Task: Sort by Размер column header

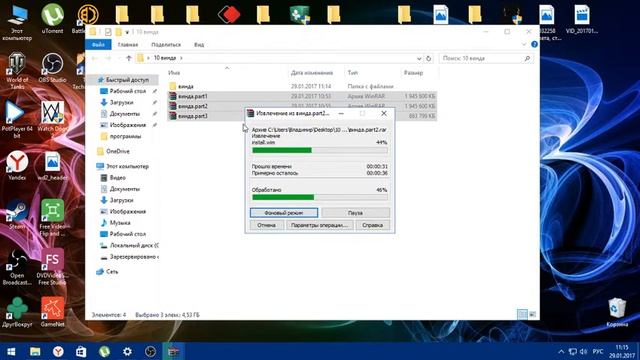Action: [413, 73]
